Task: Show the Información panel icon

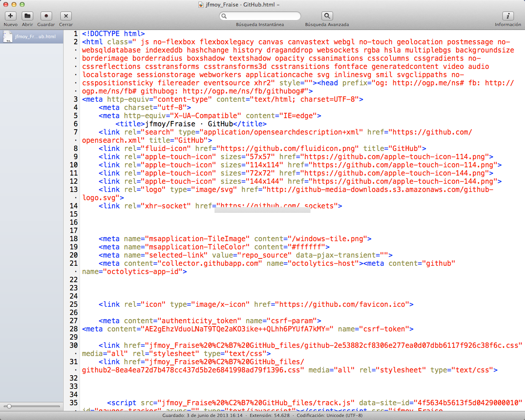Action: [x=508, y=16]
